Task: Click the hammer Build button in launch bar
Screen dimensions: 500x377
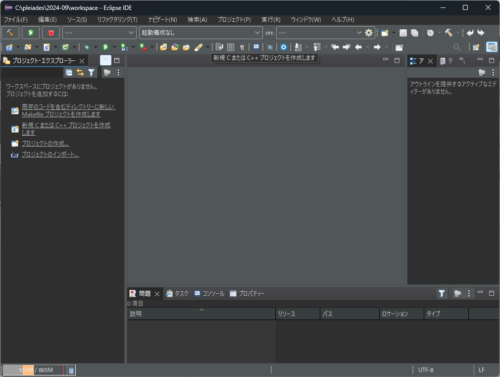Action: (11, 33)
